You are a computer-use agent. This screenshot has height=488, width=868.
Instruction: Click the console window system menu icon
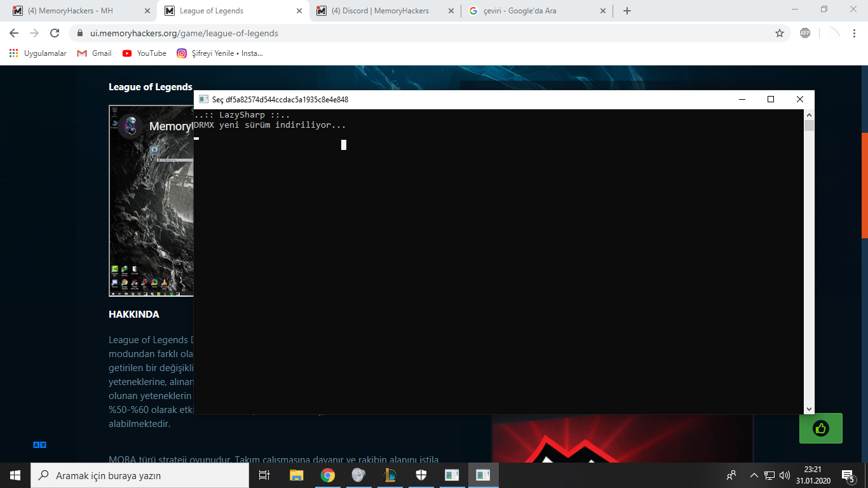click(203, 99)
